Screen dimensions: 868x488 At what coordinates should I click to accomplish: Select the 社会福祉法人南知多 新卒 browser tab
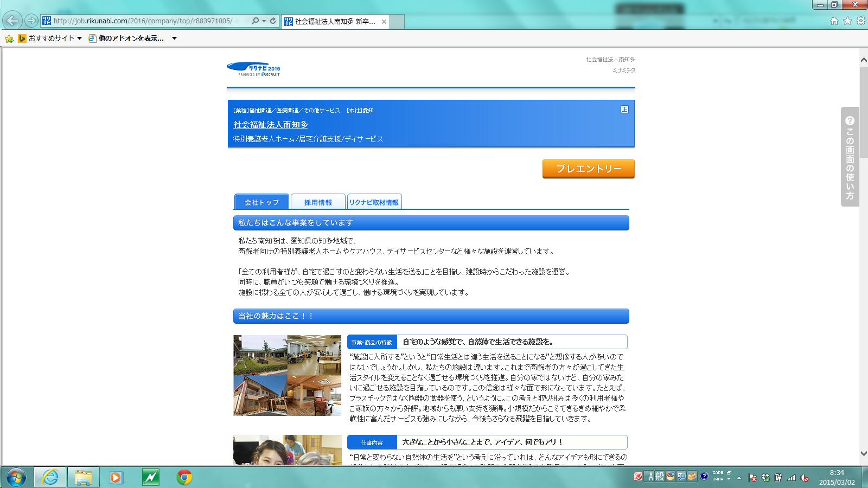pos(335,22)
